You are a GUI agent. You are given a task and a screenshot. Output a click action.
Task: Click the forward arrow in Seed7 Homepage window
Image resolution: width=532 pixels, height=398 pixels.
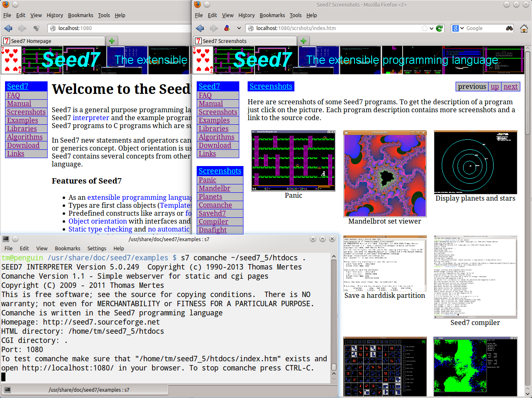tap(22, 28)
